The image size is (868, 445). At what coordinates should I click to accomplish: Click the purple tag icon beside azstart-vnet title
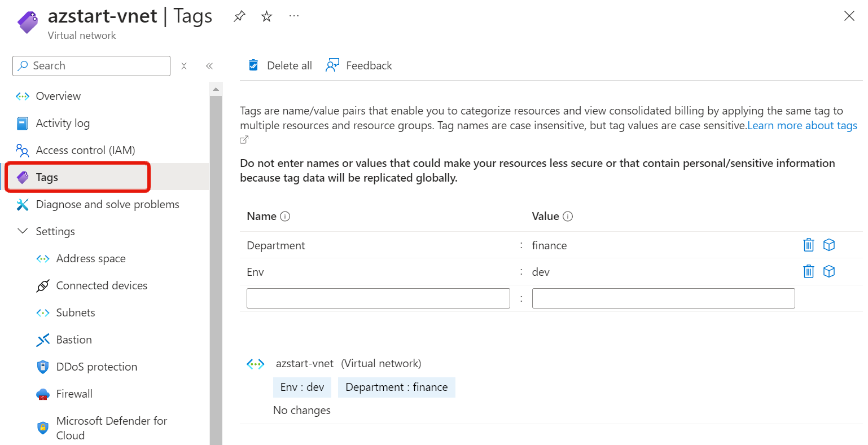click(27, 23)
